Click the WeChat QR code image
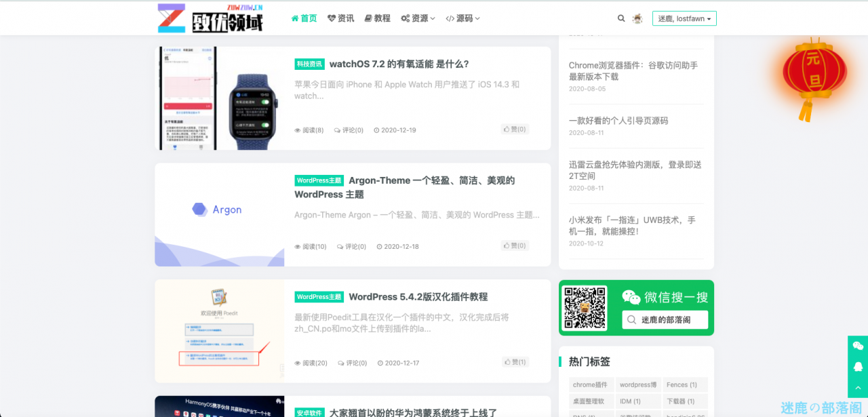Image resolution: width=868 pixels, height=417 pixels. pyautogui.click(x=585, y=308)
